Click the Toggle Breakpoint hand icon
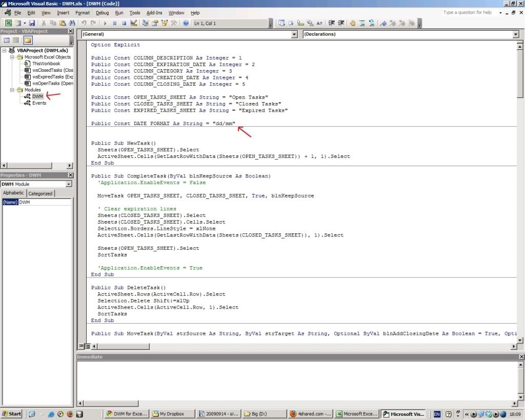525x420 pixels. pos(352,23)
